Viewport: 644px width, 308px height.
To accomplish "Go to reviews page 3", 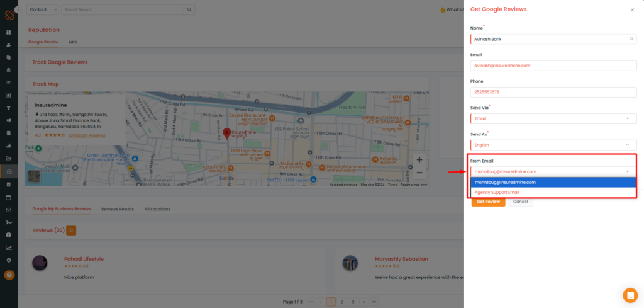I will (352, 302).
